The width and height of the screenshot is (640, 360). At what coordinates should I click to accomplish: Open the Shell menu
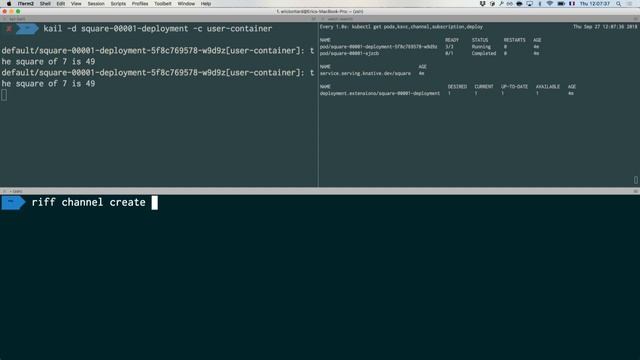point(45,4)
